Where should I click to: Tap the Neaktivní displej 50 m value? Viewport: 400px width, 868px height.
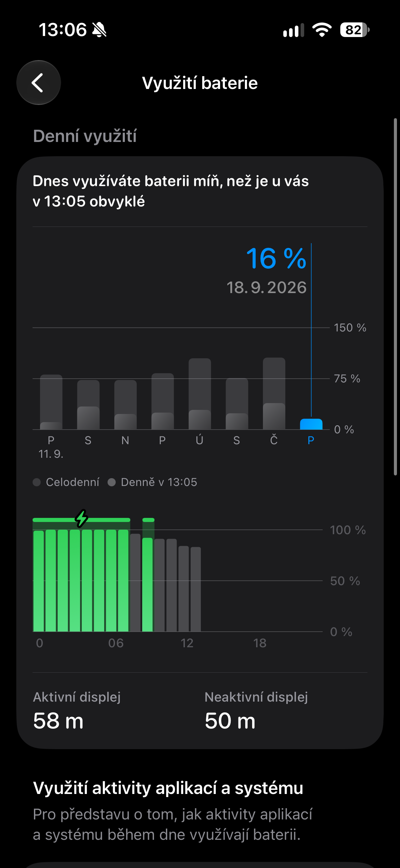click(230, 721)
